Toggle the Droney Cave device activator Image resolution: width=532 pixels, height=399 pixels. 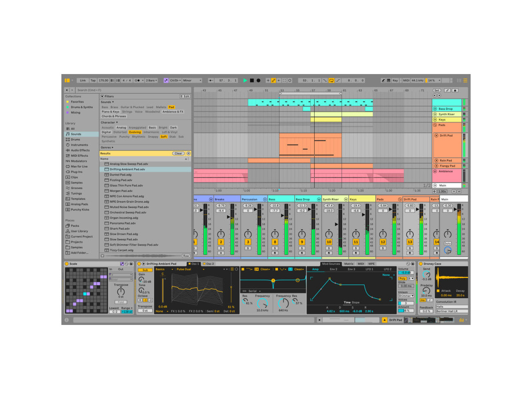(421, 264)
